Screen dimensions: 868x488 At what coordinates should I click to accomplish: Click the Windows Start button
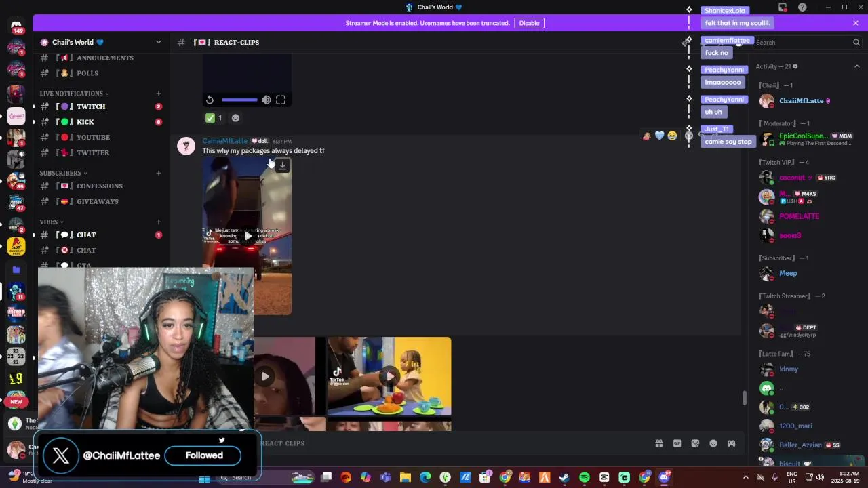click(204, 477)
